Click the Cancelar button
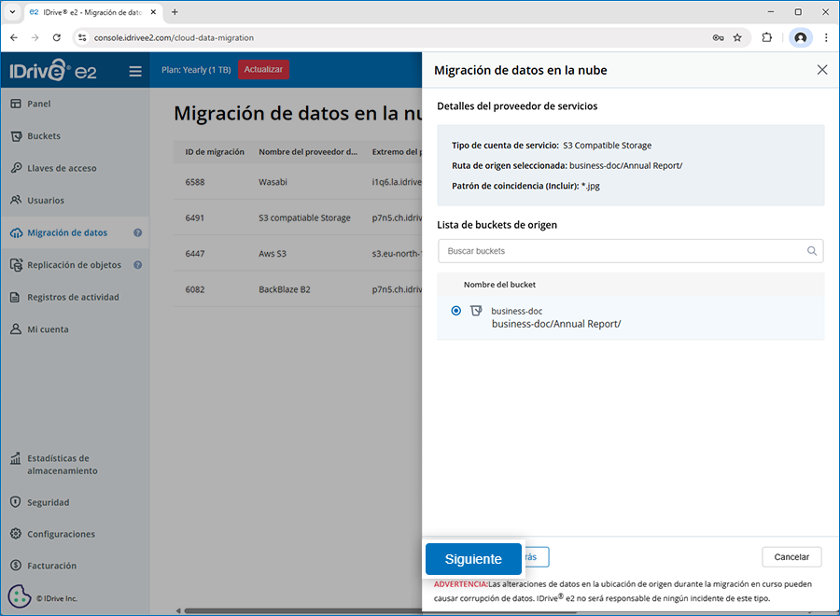Viewport: 840px width, 616px height. point(791,557)
